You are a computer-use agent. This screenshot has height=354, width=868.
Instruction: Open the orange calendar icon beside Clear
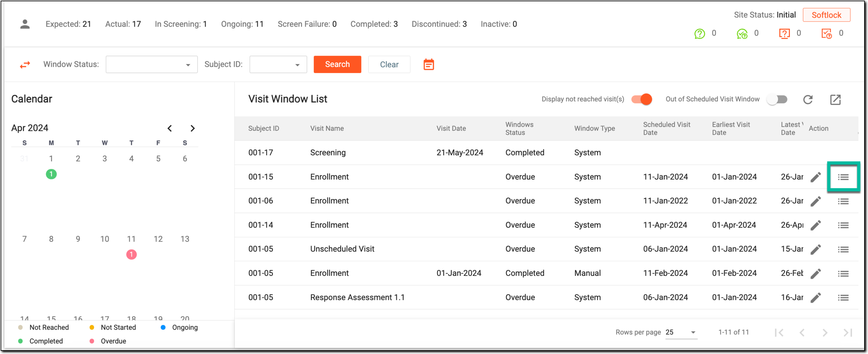[429, 64]
